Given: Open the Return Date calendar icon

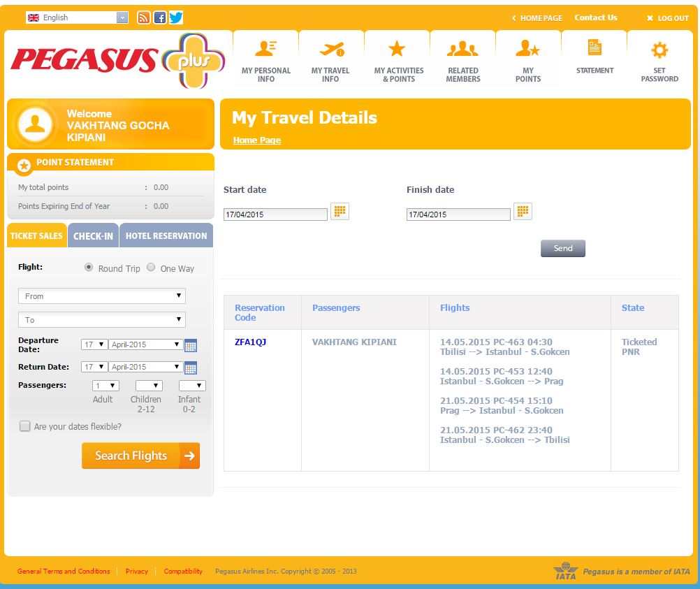Looking at the screenshot, I should point(191,368).
